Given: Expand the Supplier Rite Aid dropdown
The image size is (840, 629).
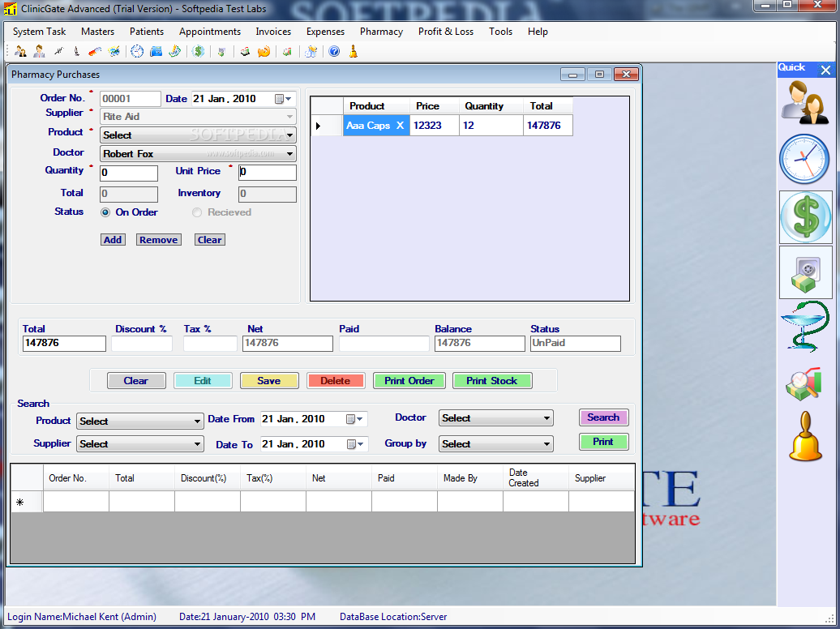Looking at the screenshot, I should [x=289, y=116].
